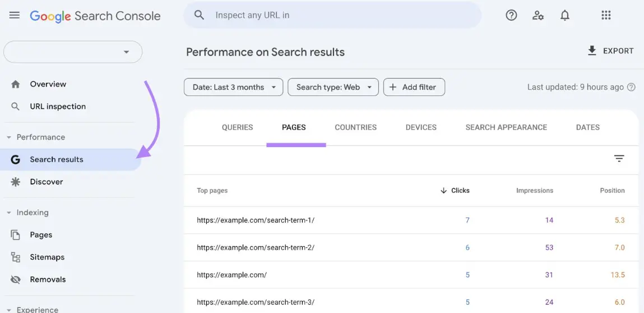
Task: Click the Last updated: 9 hours ago text
Action: 576,87
